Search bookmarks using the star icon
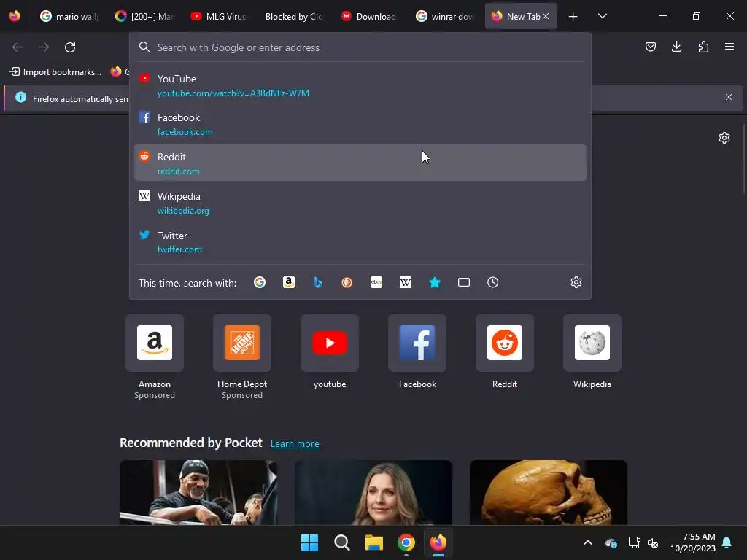This screenshot has width=747, height=560. click(x=435, y=282)
